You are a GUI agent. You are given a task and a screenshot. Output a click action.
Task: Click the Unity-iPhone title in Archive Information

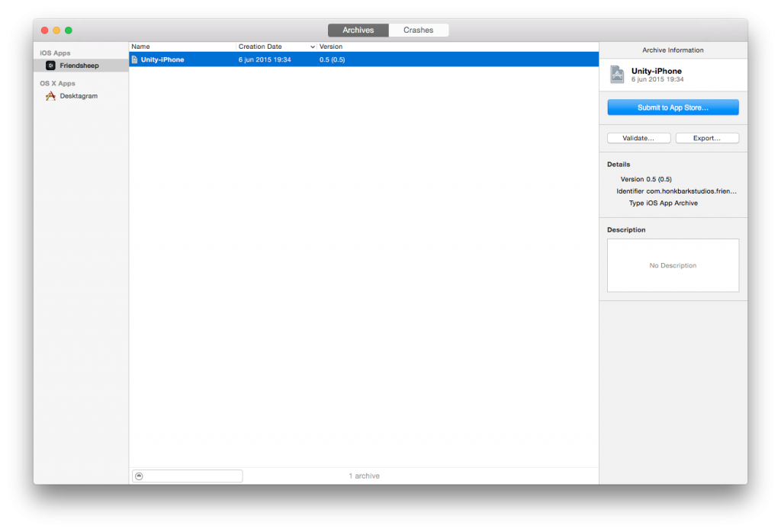657,71
